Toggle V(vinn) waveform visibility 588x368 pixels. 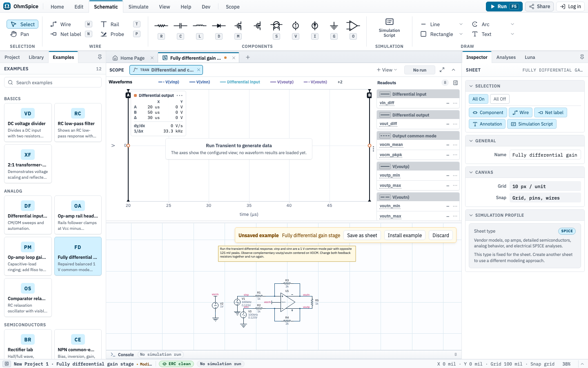[200, 82]
